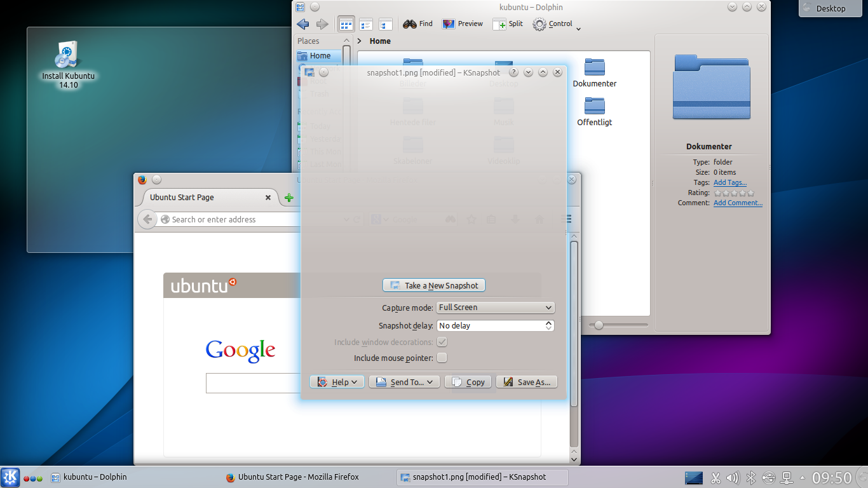Image resolution: width=868 pixels, height=488 pixels.
Task: Click the desktop thumbnail tray icon
Action: point(694,477)
